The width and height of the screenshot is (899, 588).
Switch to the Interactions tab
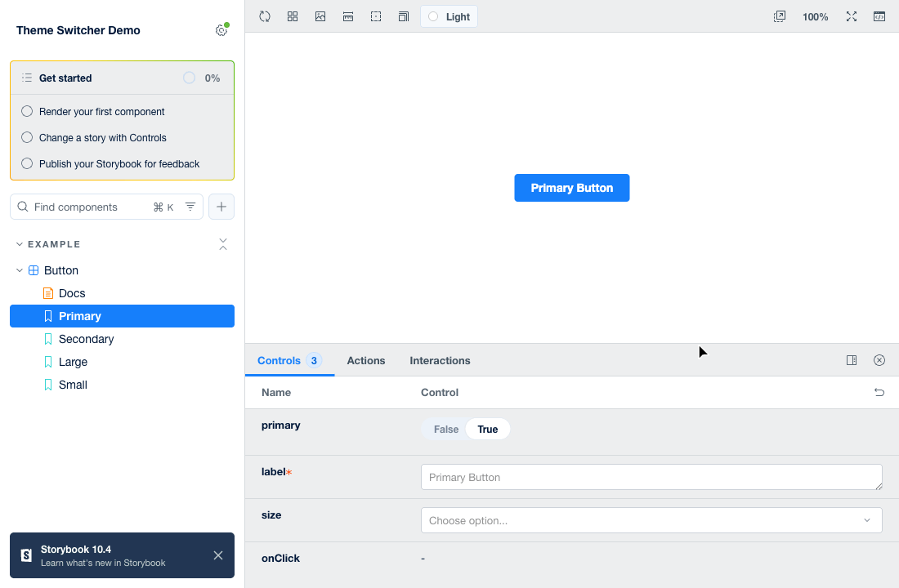(x=440, y=360)
